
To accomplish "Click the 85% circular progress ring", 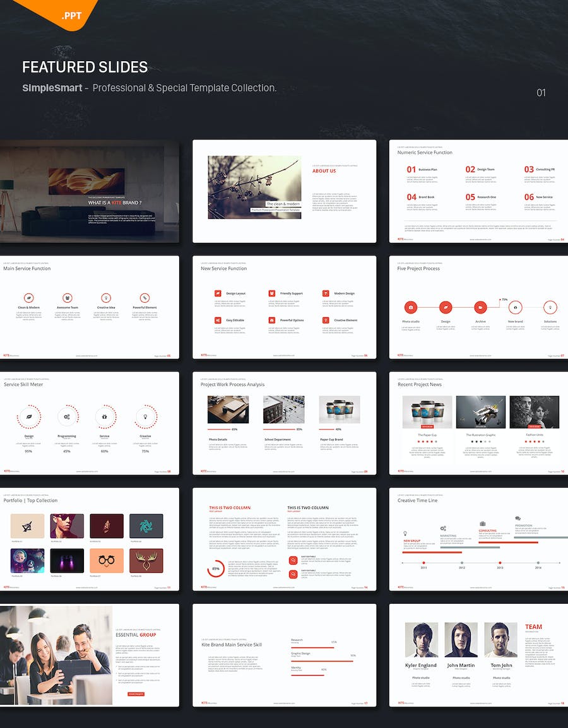I will coord(216,568).
